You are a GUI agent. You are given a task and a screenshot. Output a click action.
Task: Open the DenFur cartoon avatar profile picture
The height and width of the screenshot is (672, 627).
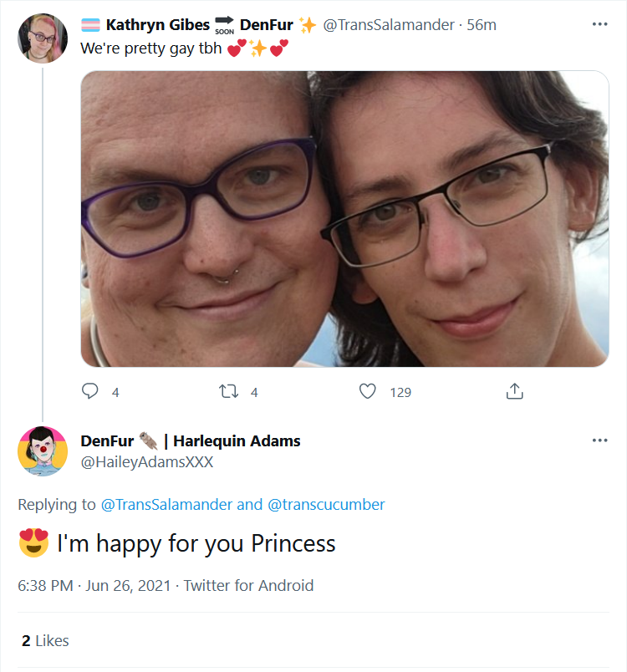point(43,451)
